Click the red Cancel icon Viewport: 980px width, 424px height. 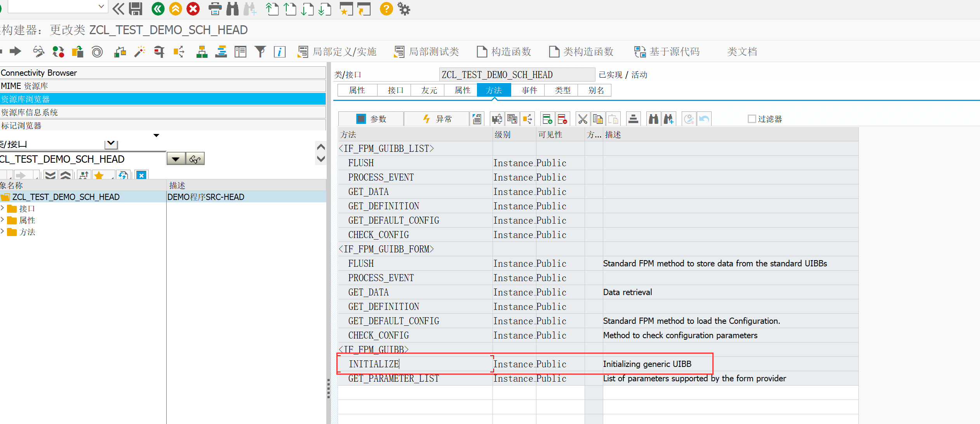click(193, 9)
